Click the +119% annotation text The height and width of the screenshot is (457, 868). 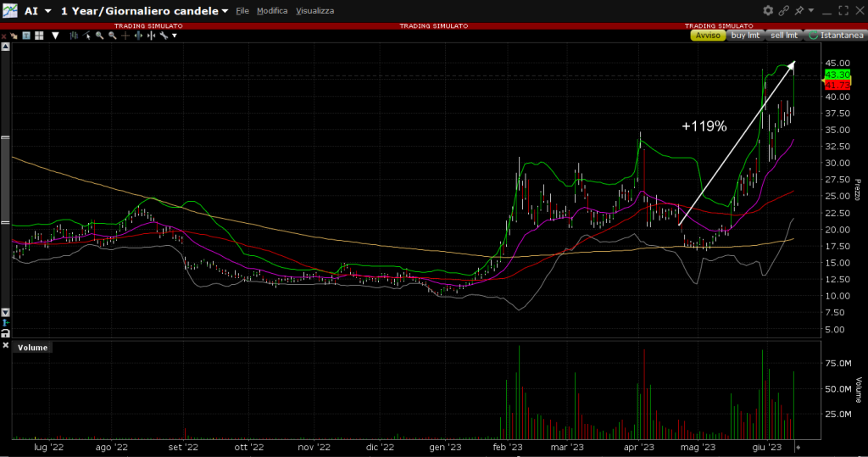704,126
